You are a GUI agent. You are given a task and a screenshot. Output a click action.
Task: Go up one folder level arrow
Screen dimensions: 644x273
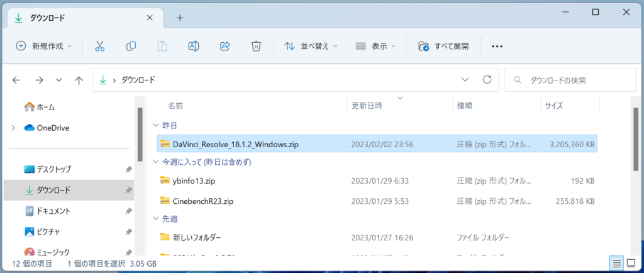tap(79, 81)
